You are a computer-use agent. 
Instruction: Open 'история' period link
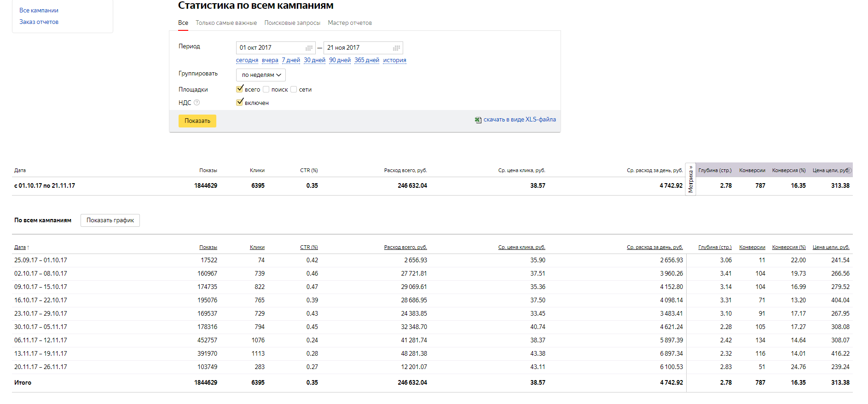pos(394,60)
